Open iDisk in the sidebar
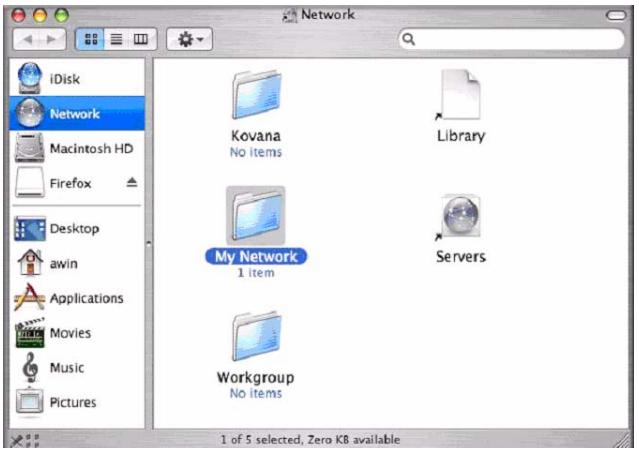The height and width of the screenshot is (451, 639). coord(77,79)
